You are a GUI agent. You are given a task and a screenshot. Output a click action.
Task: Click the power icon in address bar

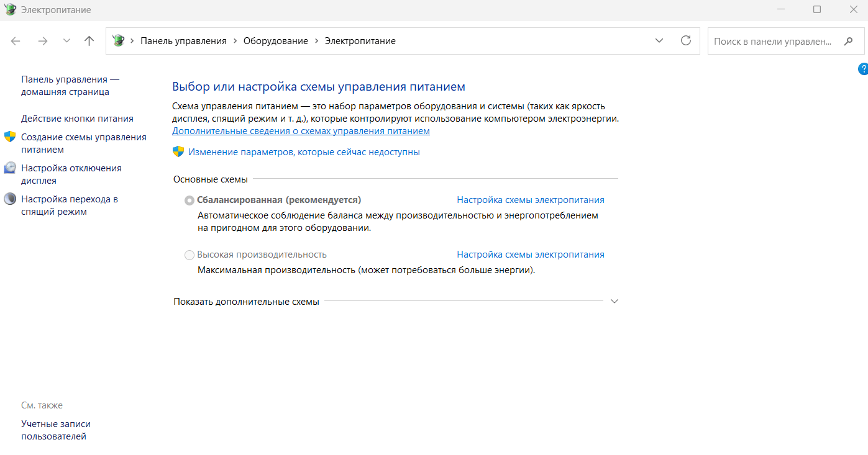coord(118,41)
